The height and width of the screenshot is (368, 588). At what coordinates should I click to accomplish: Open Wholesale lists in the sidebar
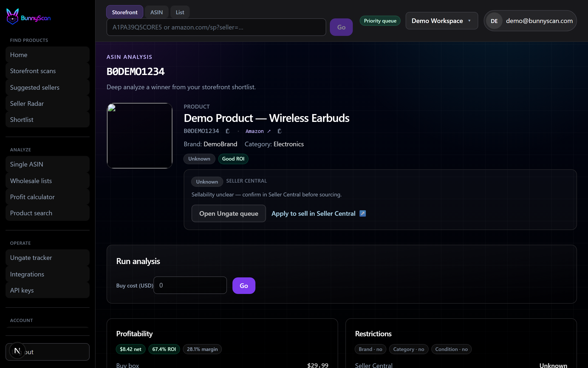click(47, 181)
